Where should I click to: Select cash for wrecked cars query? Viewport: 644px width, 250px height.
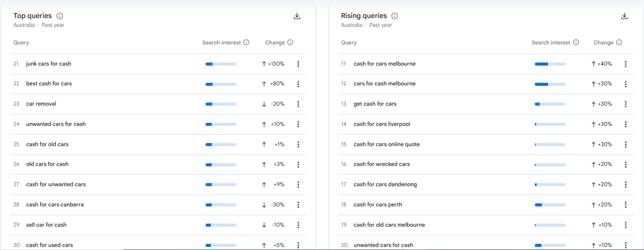(382, 164)
